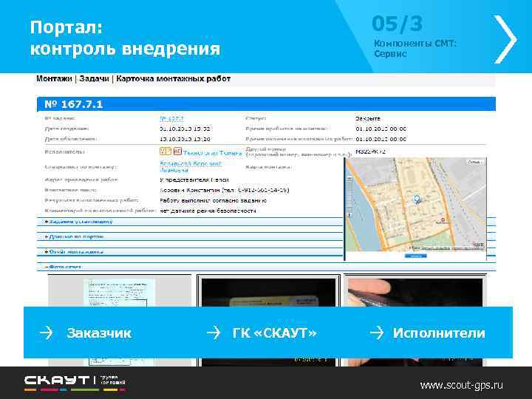The height and width of the screenshot is (399, 532).
Task: Open the executor company name link
Action: pyautogui.click(x=213, y=153)
